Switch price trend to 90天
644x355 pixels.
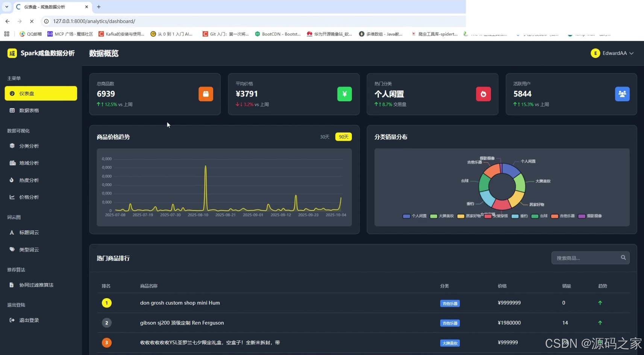tap(344, 137)
